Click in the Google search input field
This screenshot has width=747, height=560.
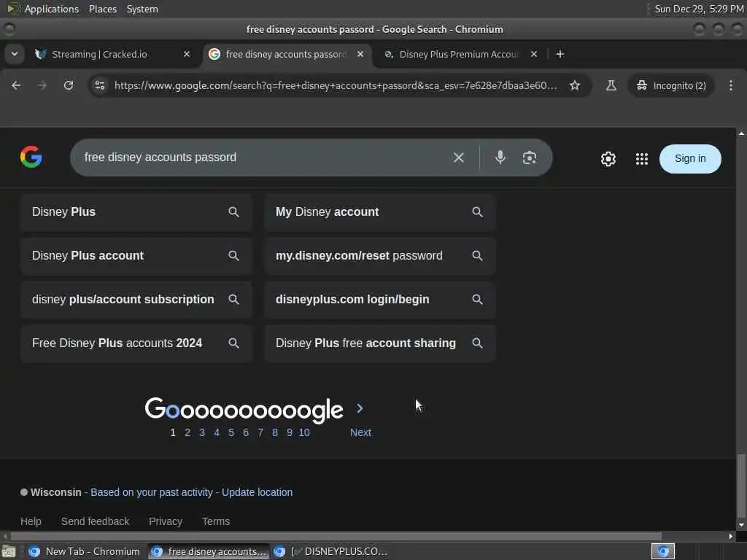262,157
